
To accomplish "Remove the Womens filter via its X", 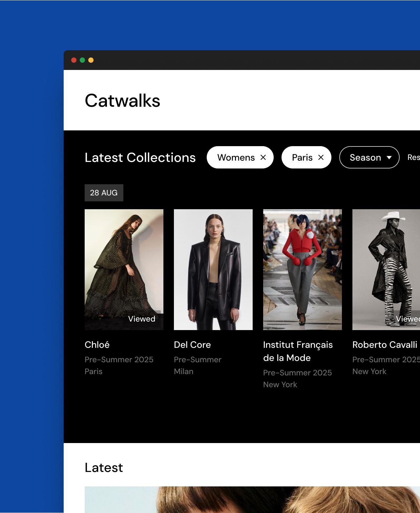I will [x=263, y=157].
